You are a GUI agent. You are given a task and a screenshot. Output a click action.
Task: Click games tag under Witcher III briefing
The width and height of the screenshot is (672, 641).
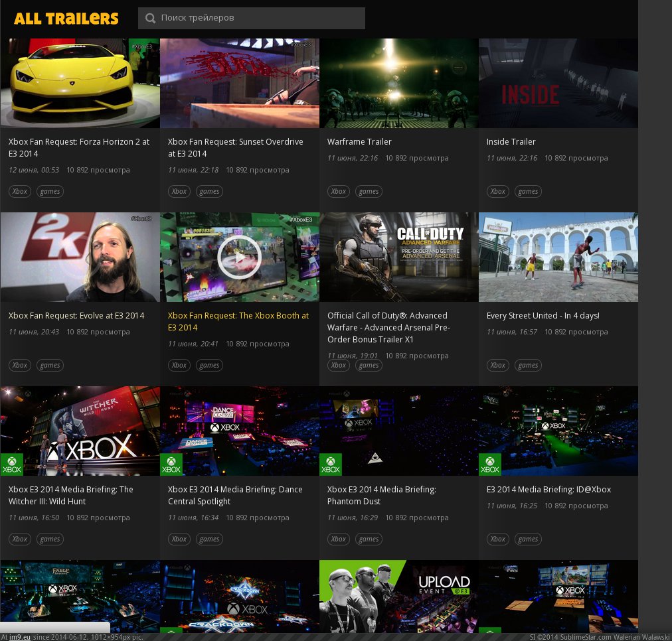click(50, 539)
